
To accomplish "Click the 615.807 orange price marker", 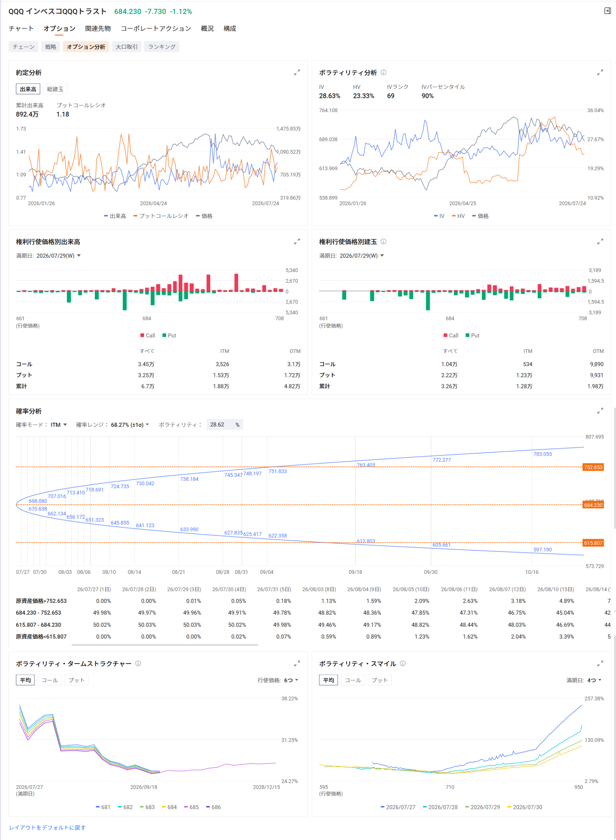I will coord(593,543).
